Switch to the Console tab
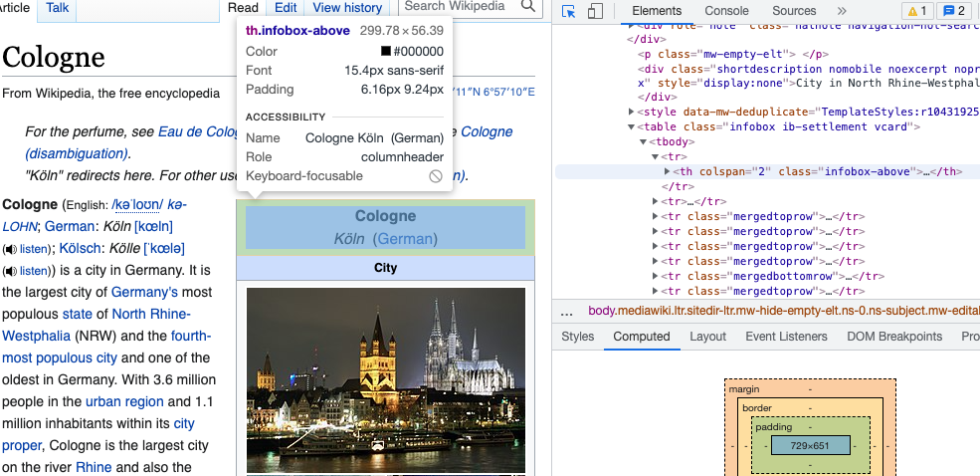Image resolution: width=980 pixels, height=476 pixels. [x=726, y=11]
